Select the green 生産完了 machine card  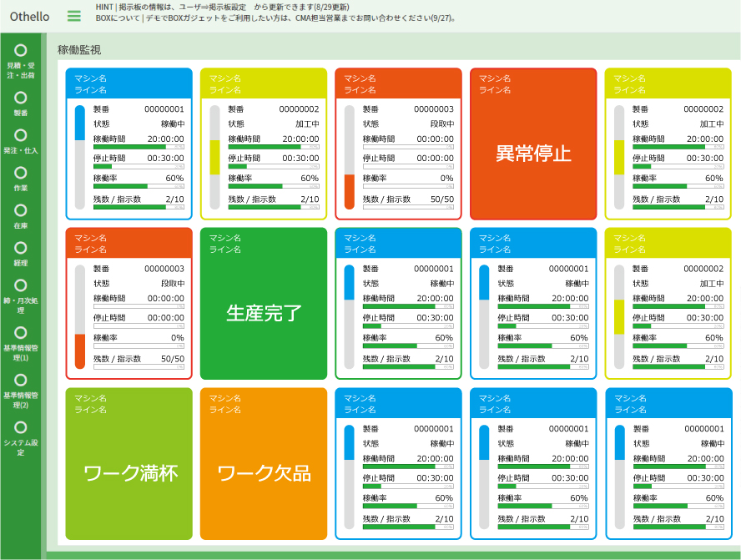[x=264, y=304]
